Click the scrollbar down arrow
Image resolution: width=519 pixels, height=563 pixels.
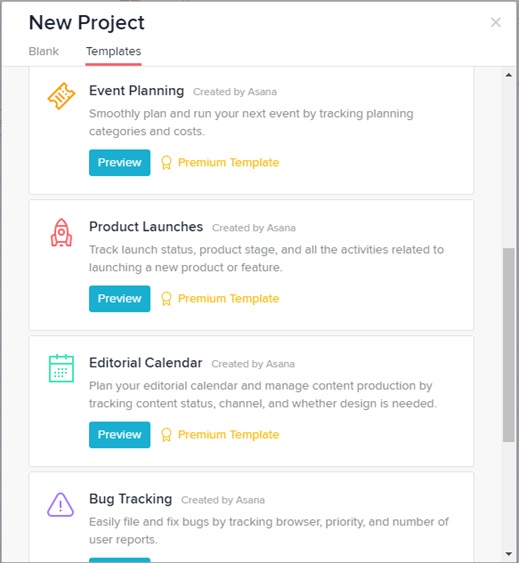(508, 554)
